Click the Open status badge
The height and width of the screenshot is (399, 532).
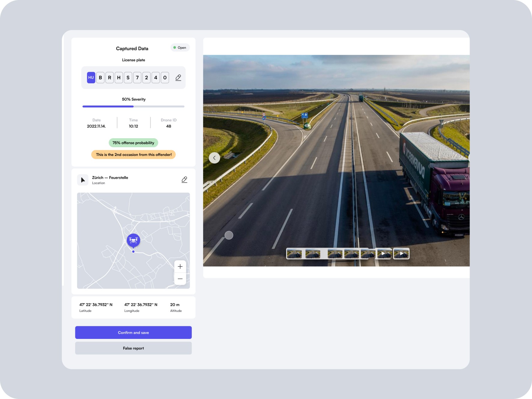[x=180, y=47]
